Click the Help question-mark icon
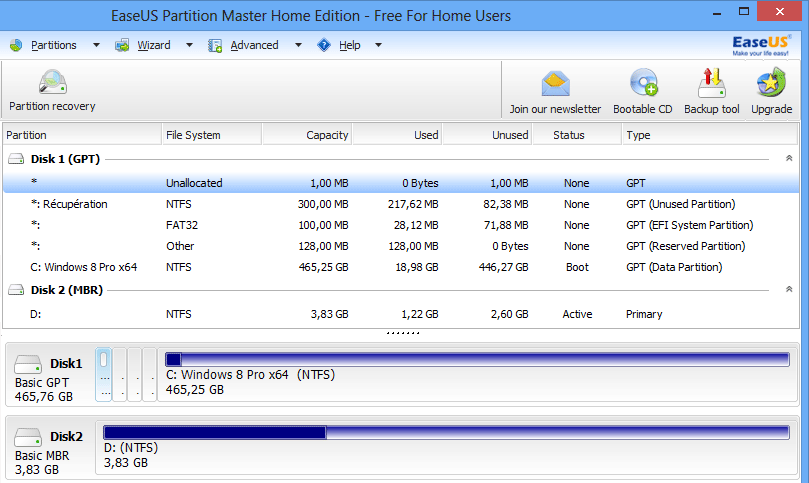The width and height of the screenshot is (809, 483). (x=323, y=45)
